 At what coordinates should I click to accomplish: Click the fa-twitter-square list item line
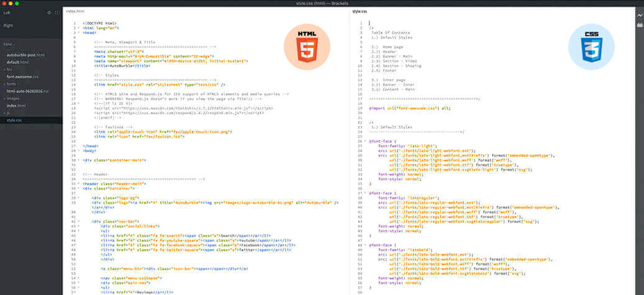[196, 250]
